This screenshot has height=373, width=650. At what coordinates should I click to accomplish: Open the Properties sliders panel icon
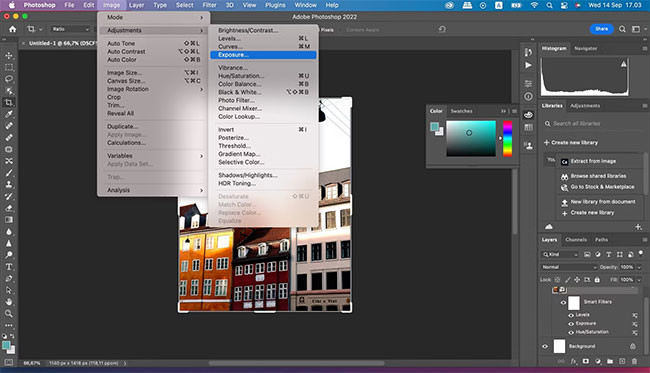click(528, 84)
